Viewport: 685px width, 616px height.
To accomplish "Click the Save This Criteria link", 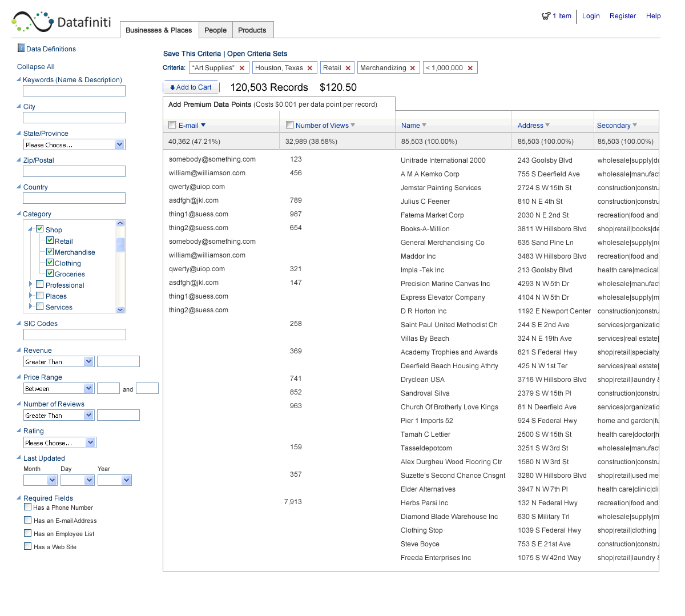I will [x=192, y=54].
